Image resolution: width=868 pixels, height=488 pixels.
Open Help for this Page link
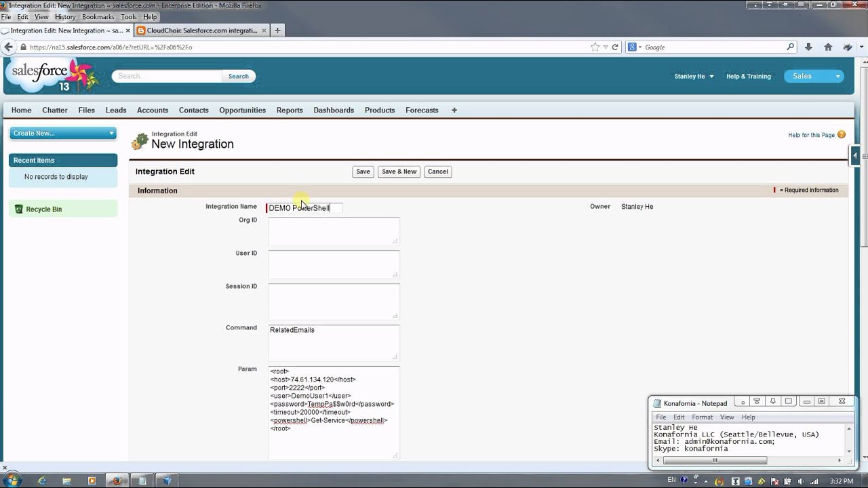pos(812,135)
